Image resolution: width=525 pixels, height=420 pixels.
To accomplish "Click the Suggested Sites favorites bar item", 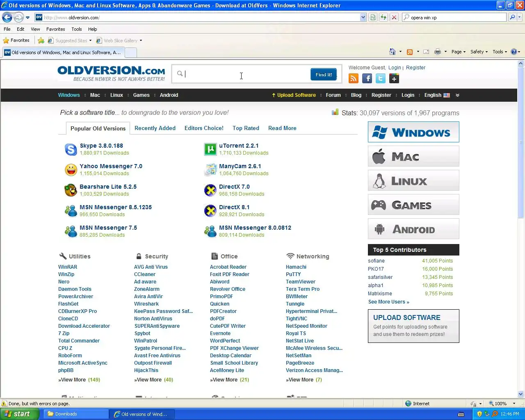I will point(69,40).
